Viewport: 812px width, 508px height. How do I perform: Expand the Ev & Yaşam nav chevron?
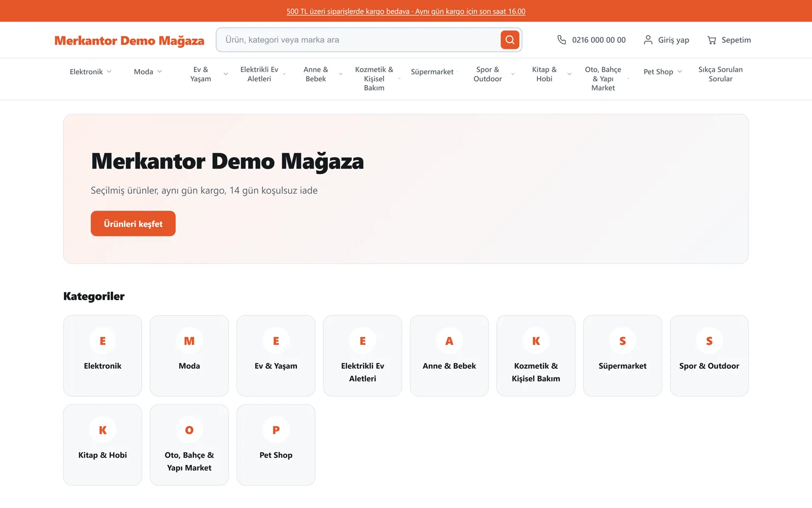[226, 74]
